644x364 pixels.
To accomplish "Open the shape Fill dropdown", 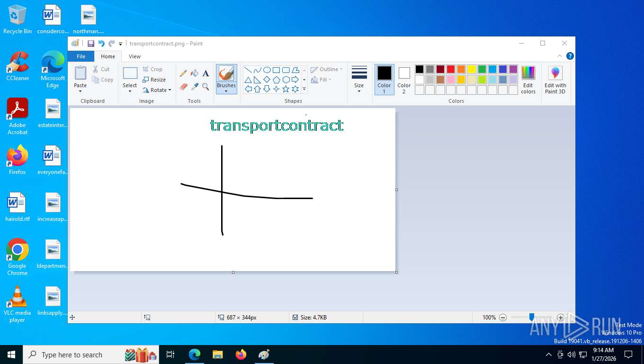I will (321, 80).
